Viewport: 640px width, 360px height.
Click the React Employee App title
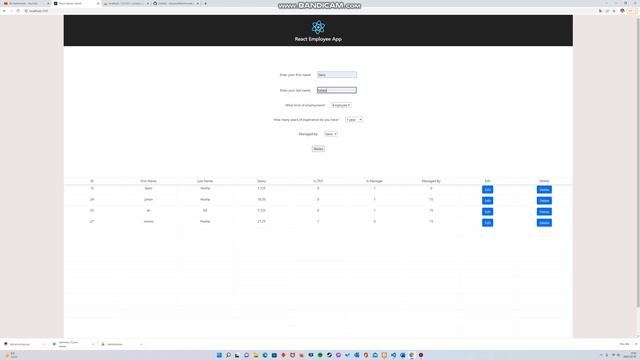pos(318,39)
